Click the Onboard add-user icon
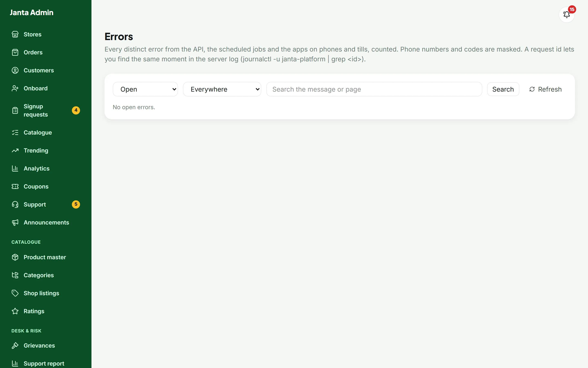This screenshot has width=588, height=368. pos(15,88)
